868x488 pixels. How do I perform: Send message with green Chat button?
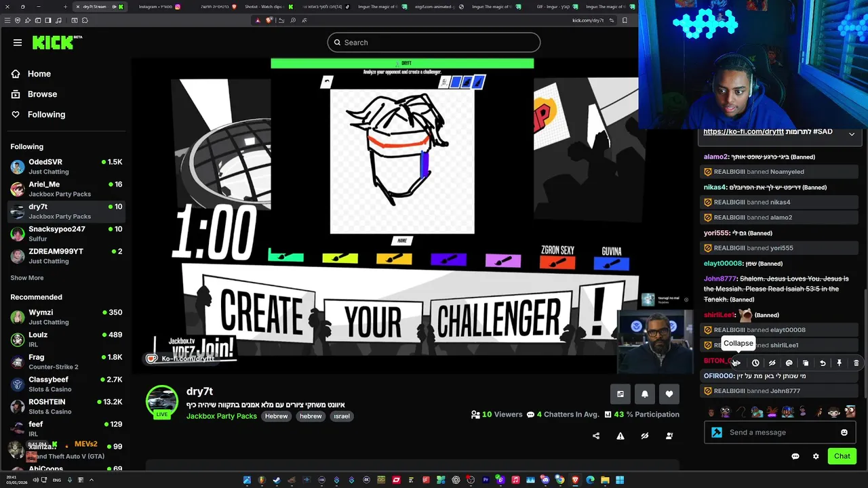pos(842,456)
